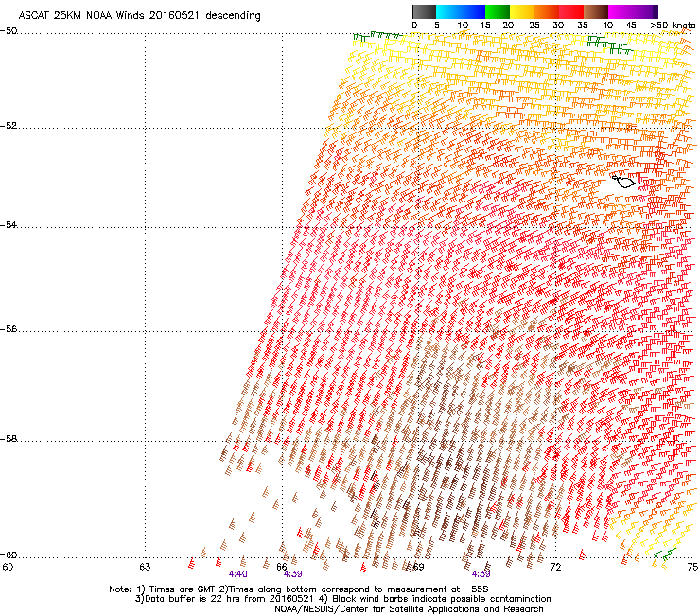Click the '>50 knots' legend label
The image size is (700, 615).
click(x=673, y=26)
